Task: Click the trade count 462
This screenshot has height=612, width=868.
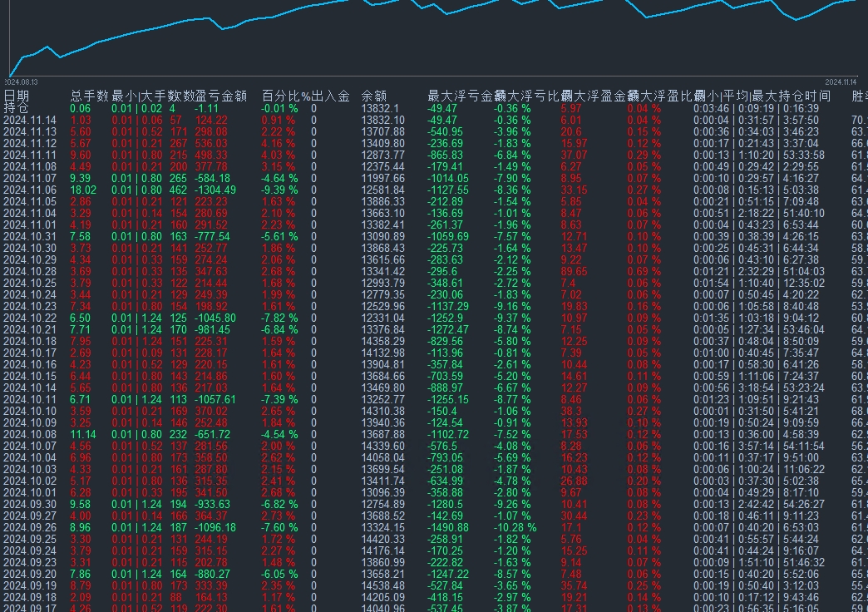Action: tap(178, 190)
